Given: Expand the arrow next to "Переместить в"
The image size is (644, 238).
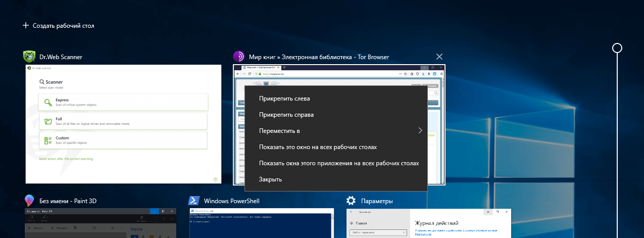Looking at the screenshot, I should click(420, 131).
